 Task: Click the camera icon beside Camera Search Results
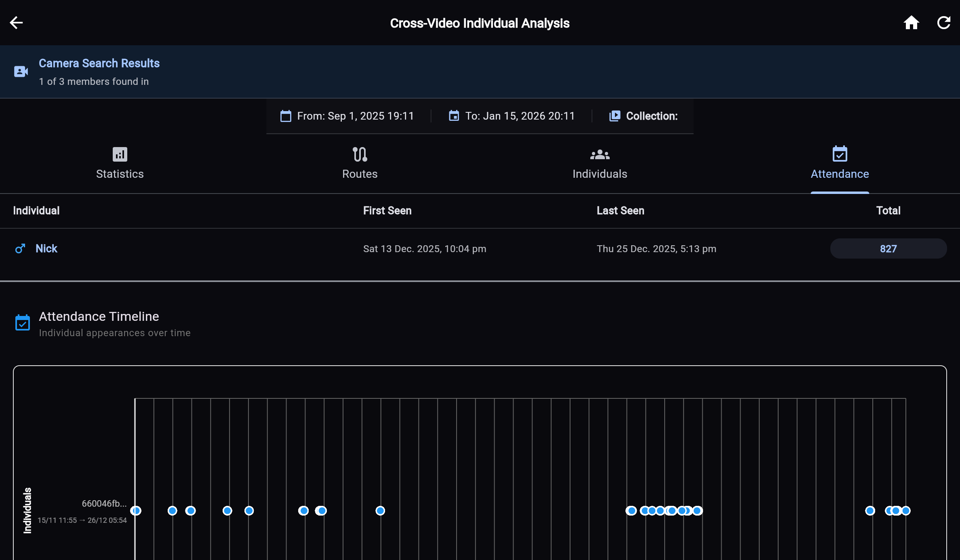coord(21,72)
